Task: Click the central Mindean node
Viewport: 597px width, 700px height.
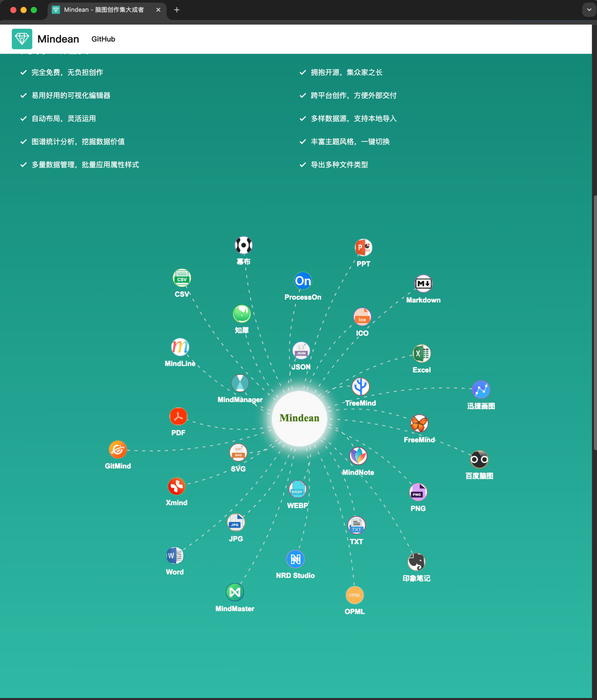Action: click(x=299, y=418)
